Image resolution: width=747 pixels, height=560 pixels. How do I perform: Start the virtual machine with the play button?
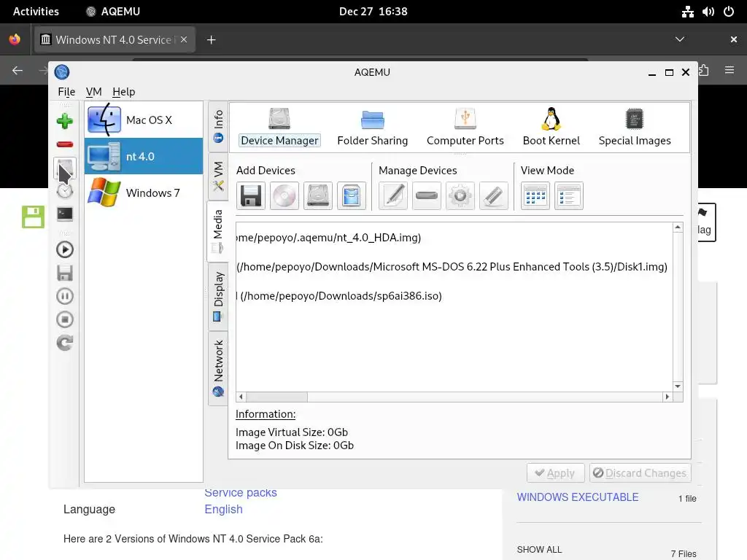(65, 249)
